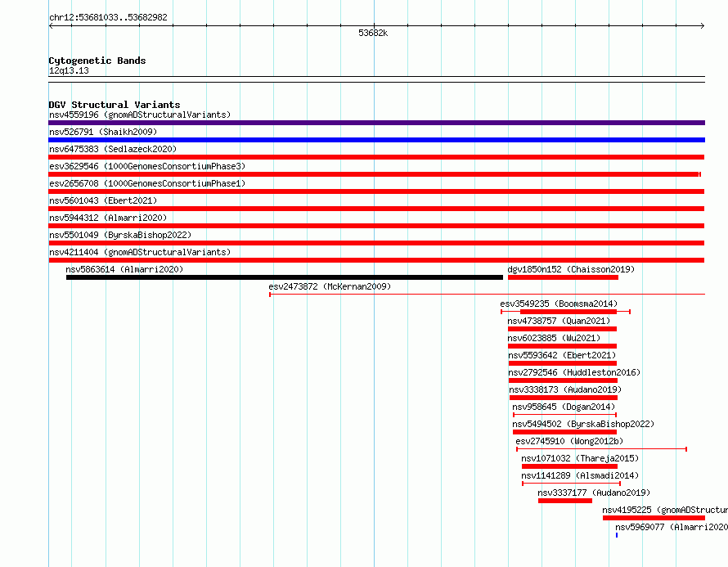Screen dimensions: 728x567
Task: Click the short red nsv3337177 bar
Action: pyautogui.click(x=565, y=501)
